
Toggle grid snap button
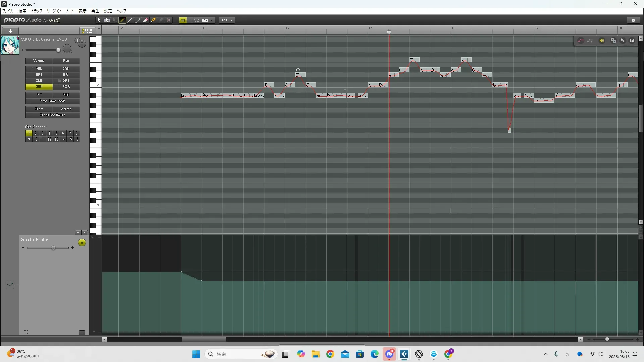183,20
